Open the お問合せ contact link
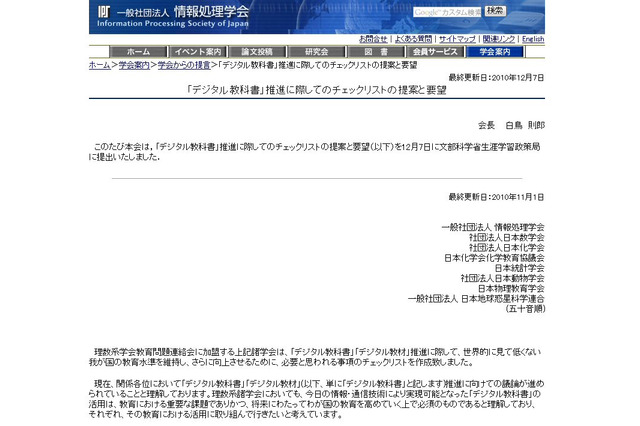Image resolution: width=640 pixels, height=426 pixels. click(374, 39)
